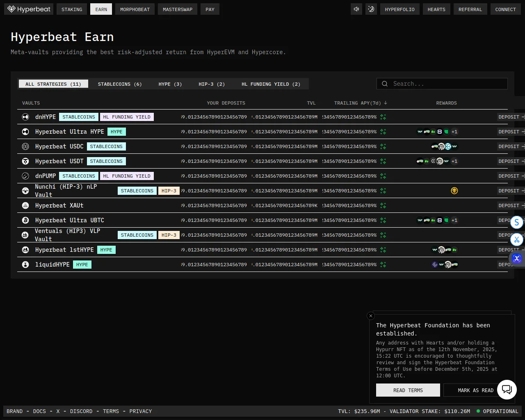
Task: Filter vaults by HL Funding Yield (2)
Action: (x=271, y=84)
